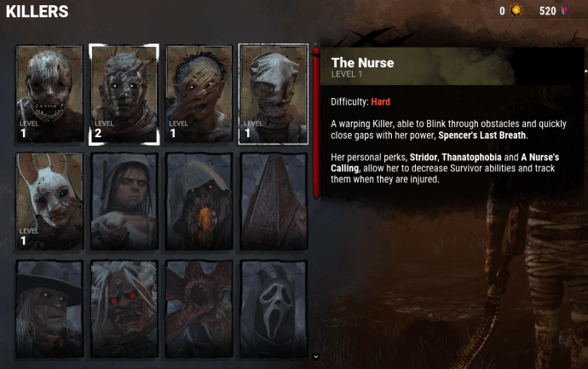Click the KILLERS heading

(x=37, y=11)
